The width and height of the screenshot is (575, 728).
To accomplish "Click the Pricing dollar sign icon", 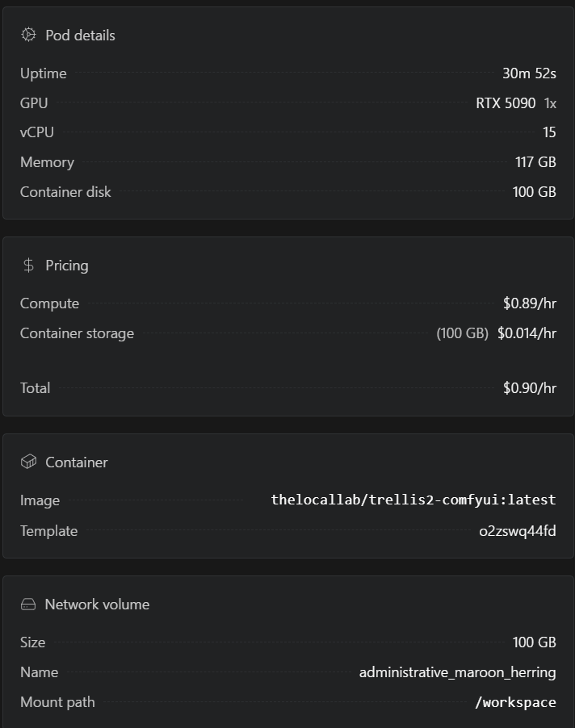I will [x=28, y=265].
